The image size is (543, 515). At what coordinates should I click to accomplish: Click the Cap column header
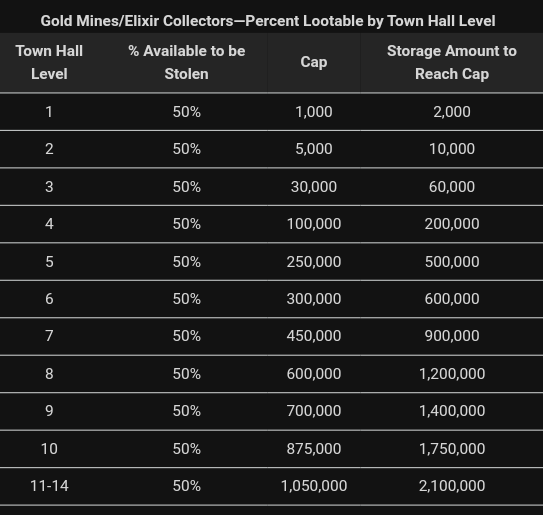[x=314, y=62]
